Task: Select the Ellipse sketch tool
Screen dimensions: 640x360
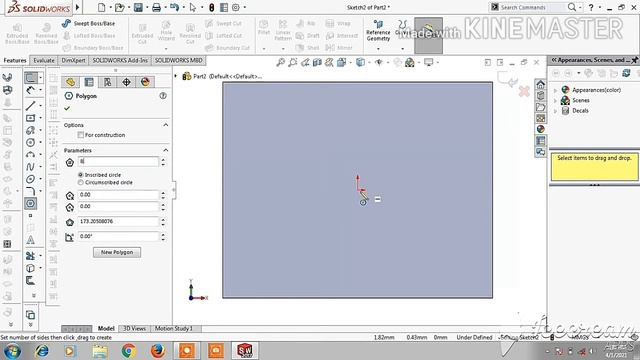Action: tap(31, 179)
